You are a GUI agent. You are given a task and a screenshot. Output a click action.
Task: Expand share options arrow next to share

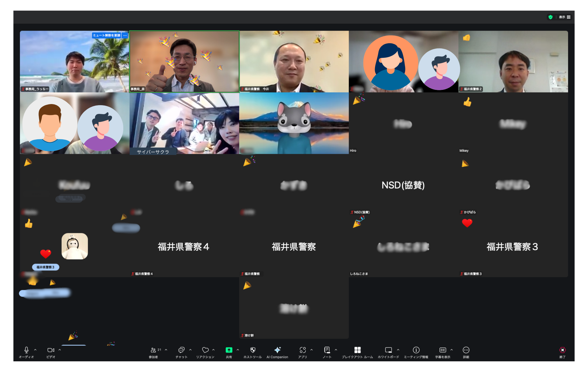[x=238, y=350]
